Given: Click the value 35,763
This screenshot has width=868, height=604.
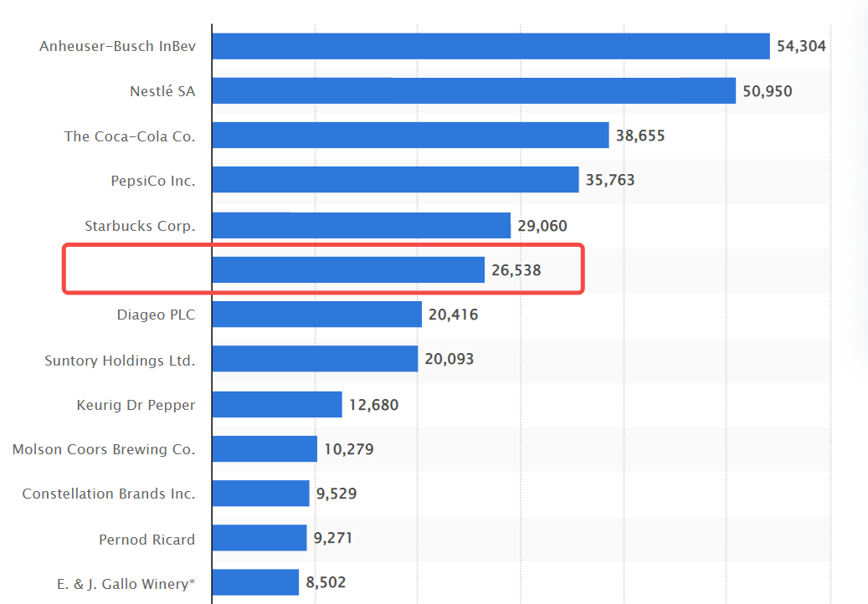Looking at the screenshot, I should (610, 180).
